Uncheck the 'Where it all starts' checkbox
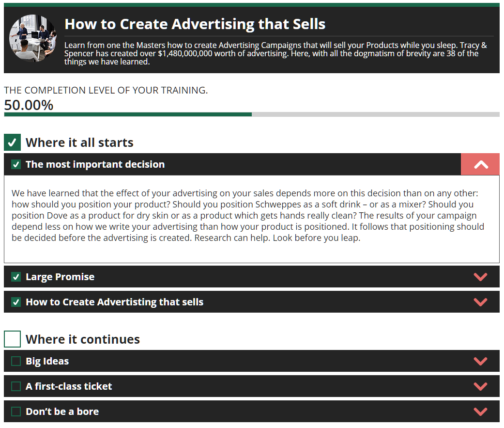Screen dimensions: 504x428 12,143
